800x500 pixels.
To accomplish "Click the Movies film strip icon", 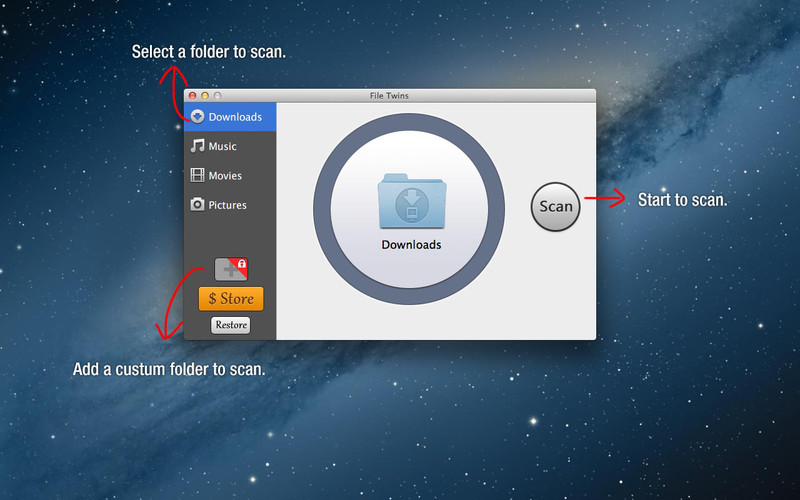I will [x=197, y=176].
